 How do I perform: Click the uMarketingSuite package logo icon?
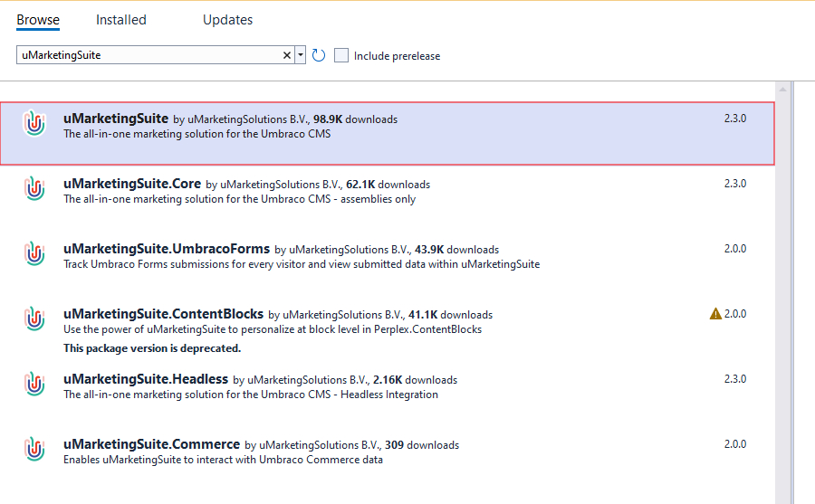[34, 124]
